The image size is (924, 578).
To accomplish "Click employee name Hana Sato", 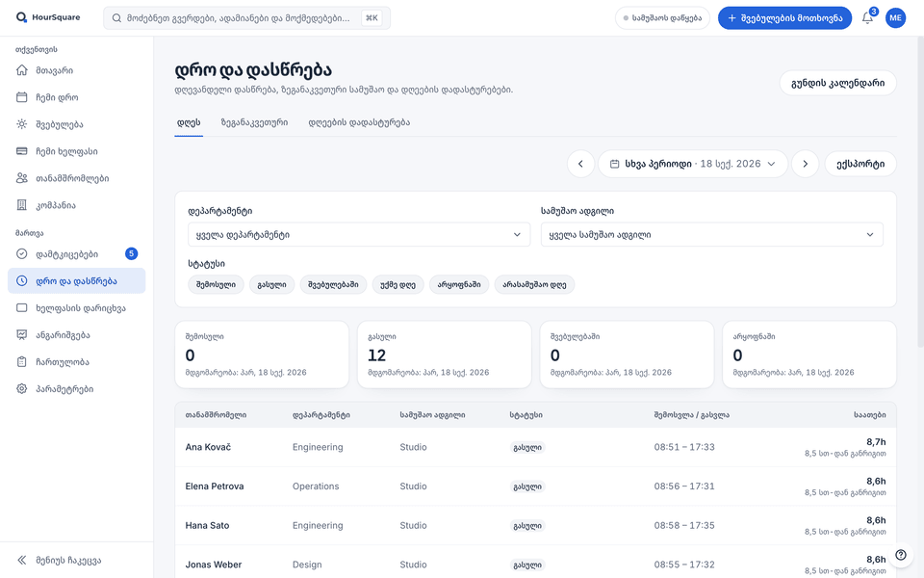I will (x=208, y=526).
